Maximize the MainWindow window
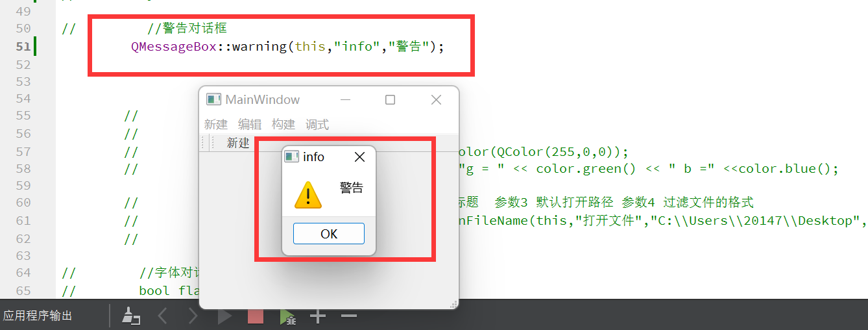Viewport: 868px width, 330px height. pyautogui.click(x=390, y=99)
